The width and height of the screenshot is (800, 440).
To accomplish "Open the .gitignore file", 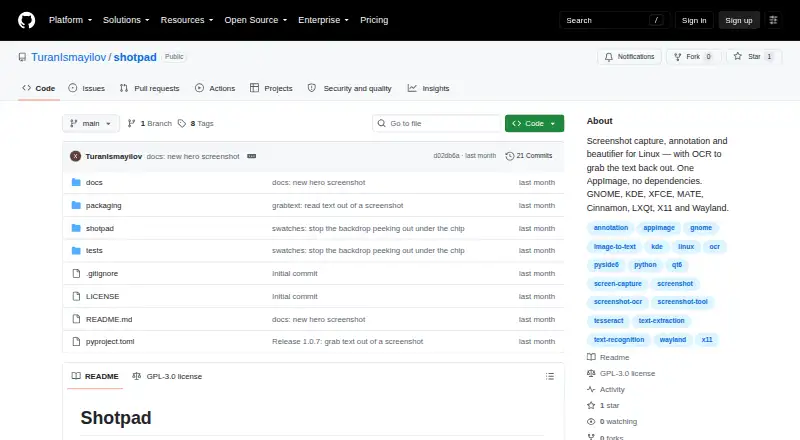I will coord(102,274).
